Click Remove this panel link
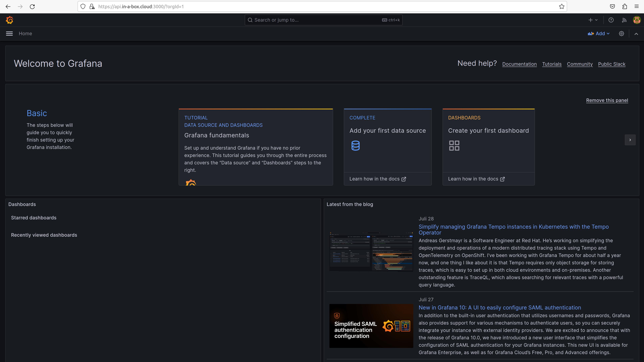 tap(607, 100)
